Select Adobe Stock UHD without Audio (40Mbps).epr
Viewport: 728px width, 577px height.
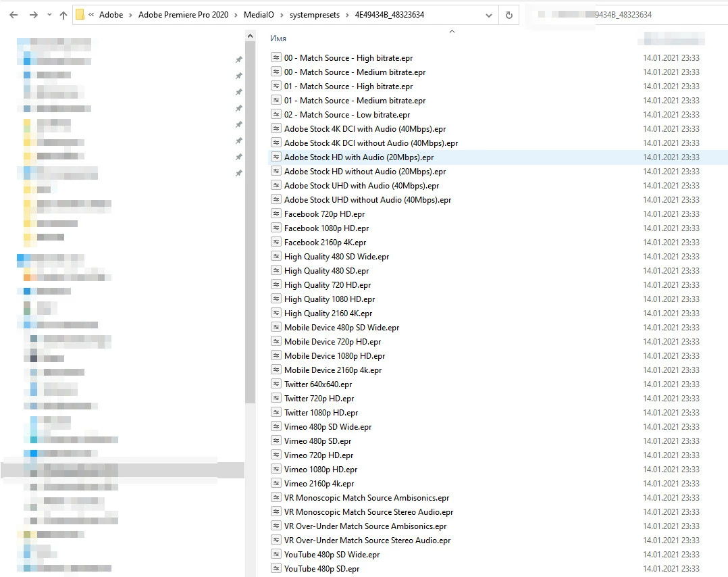click(367, 200)
